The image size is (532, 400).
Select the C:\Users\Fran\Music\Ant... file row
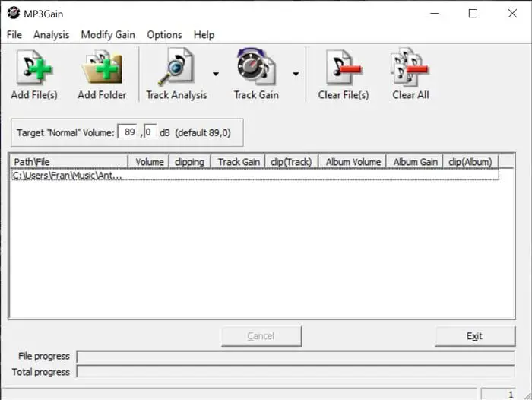click(x=255, y=175)
